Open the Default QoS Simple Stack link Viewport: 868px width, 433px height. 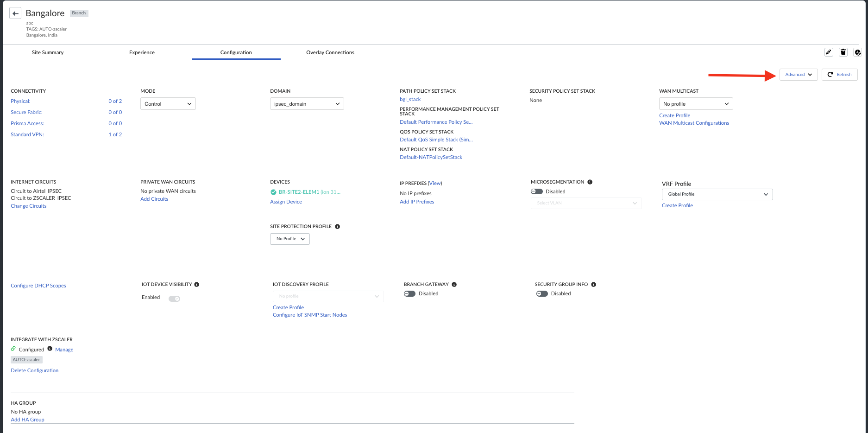click(436, 140)
